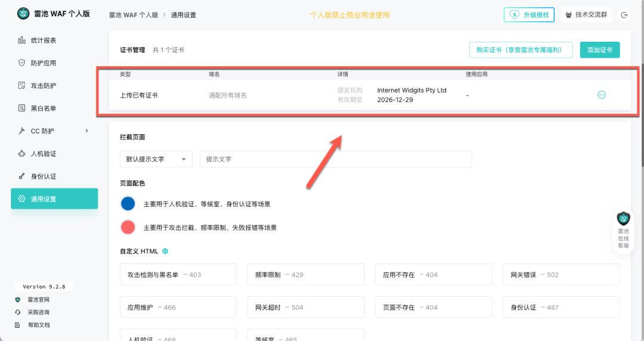Click the 购买证书 button

point(521,50)
